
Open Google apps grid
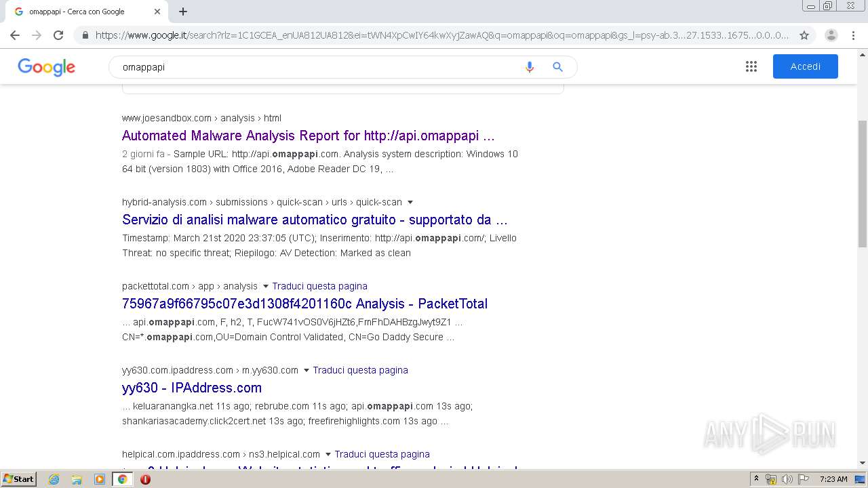tap(751, 66)
